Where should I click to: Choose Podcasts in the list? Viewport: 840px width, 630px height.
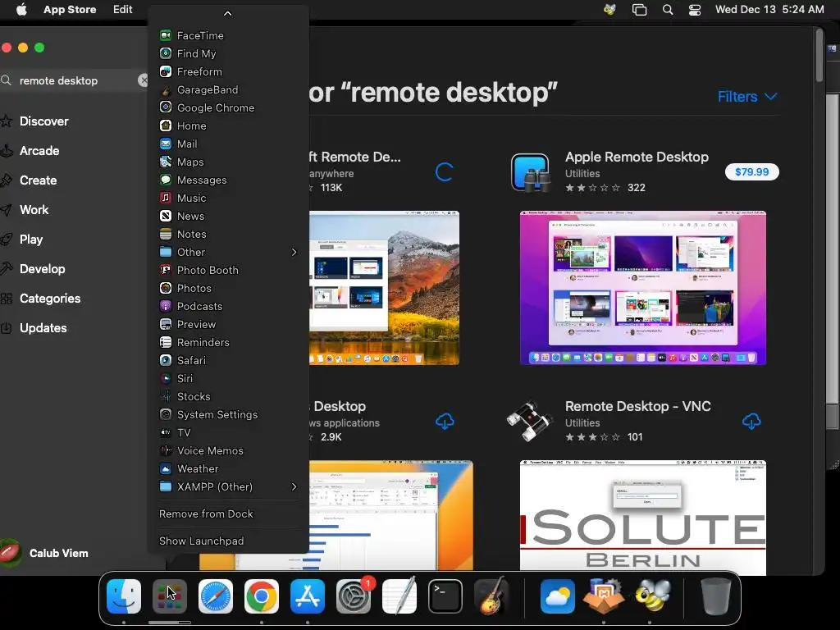pyautogui.click(x=228, y=306)
